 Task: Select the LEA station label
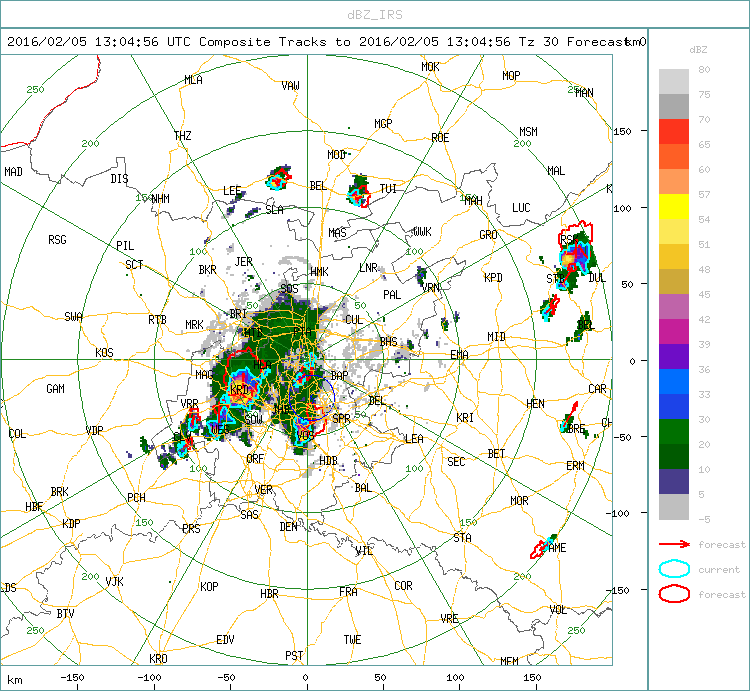[414, 439]
